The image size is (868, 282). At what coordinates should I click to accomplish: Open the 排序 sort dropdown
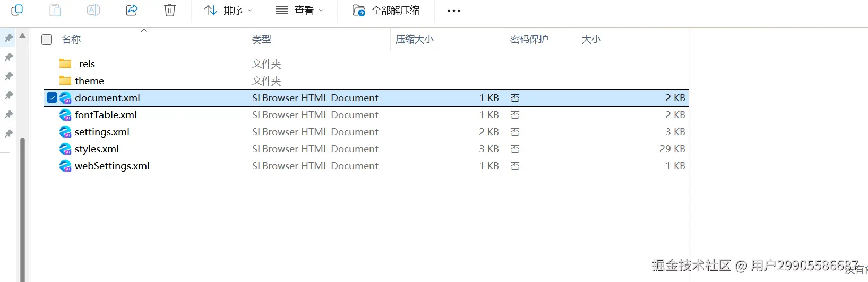[229, 10]
